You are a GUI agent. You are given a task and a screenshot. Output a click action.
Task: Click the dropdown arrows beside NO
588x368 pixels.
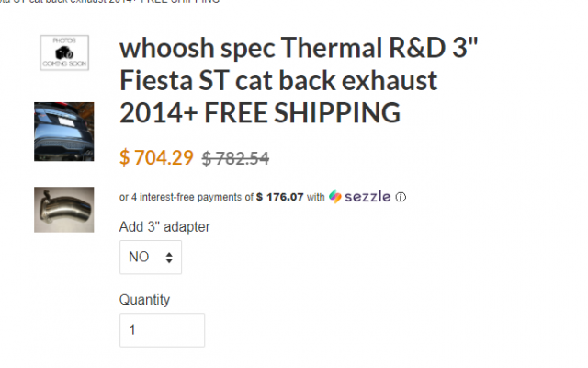(x=169, y=258)
